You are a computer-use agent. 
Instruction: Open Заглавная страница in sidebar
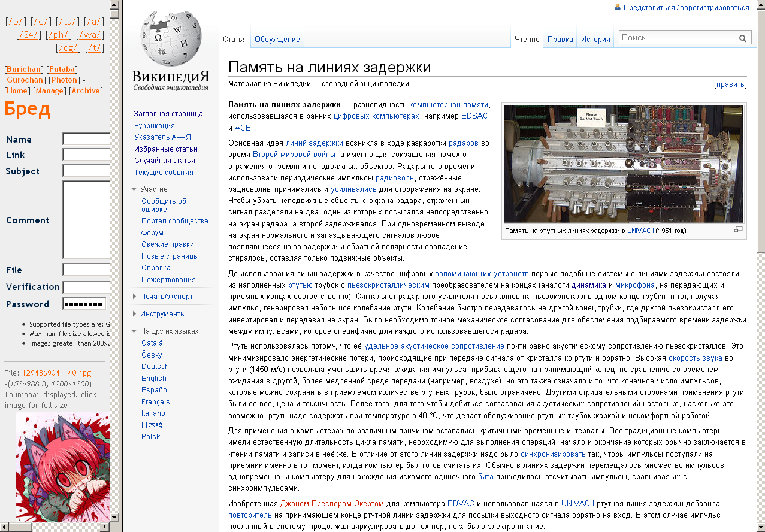point(168,114)
